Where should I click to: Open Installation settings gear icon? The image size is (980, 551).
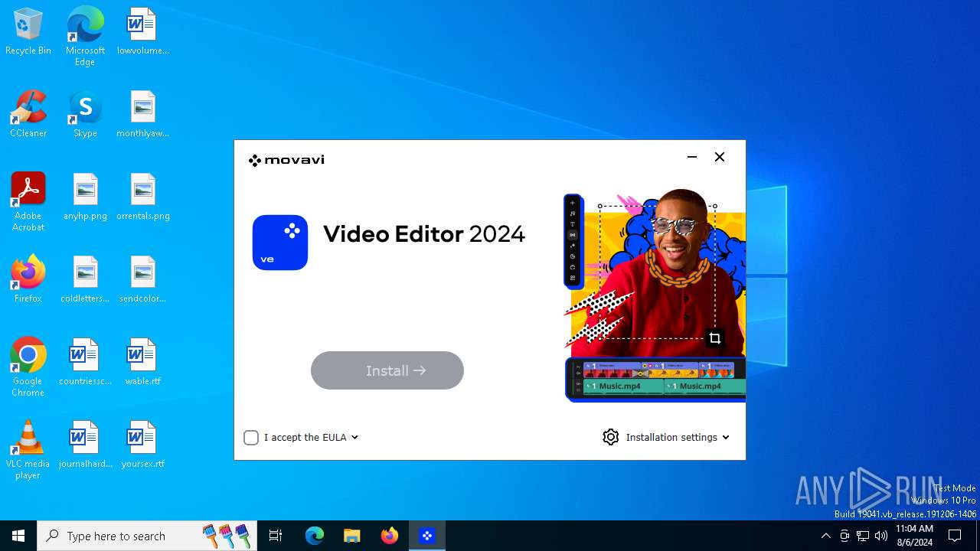click(x=610, y=437)
